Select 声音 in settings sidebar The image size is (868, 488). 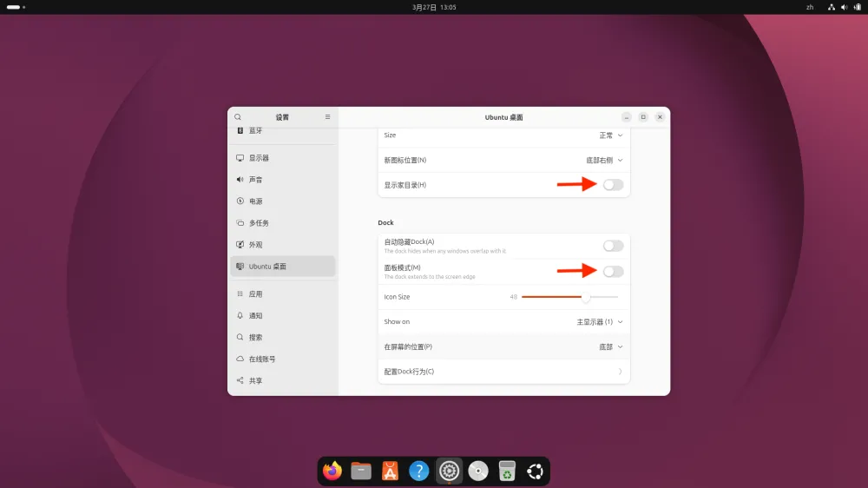[283, 180]
